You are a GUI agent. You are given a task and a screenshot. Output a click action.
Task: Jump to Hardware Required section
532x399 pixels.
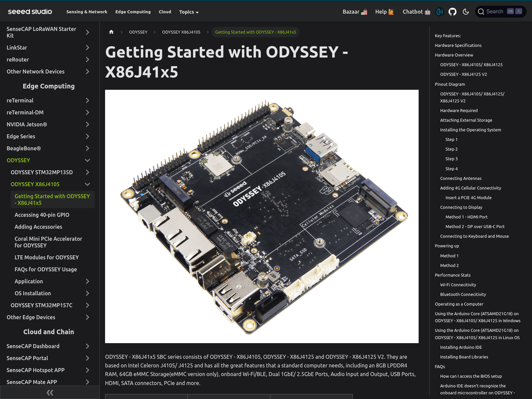[x=459, y=110]
